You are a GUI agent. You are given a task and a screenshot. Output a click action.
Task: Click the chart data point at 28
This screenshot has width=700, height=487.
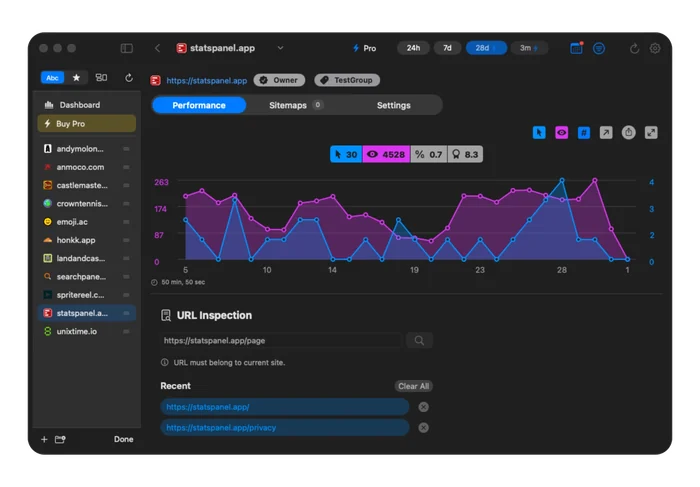coord(562,180)
